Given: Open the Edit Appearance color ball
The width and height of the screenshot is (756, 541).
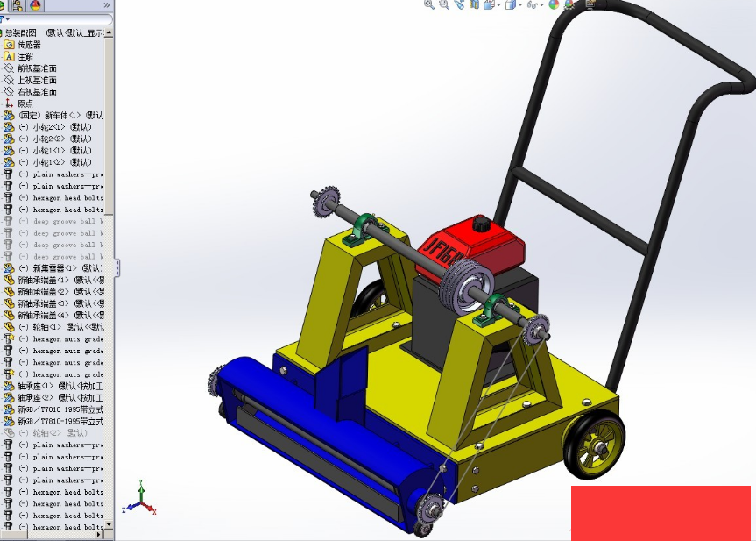Looking at the screenshot, I should coord(554,5).
